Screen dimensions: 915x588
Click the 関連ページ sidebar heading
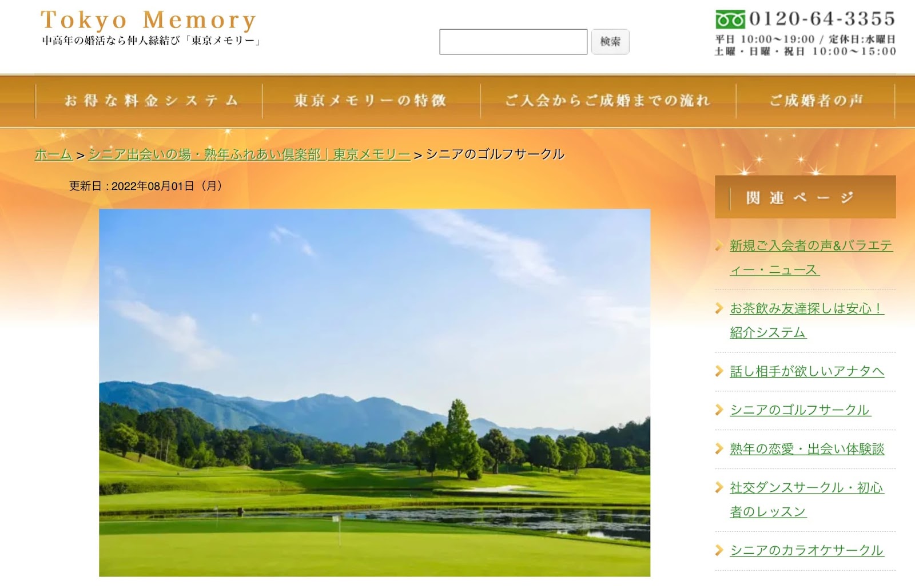805,197
